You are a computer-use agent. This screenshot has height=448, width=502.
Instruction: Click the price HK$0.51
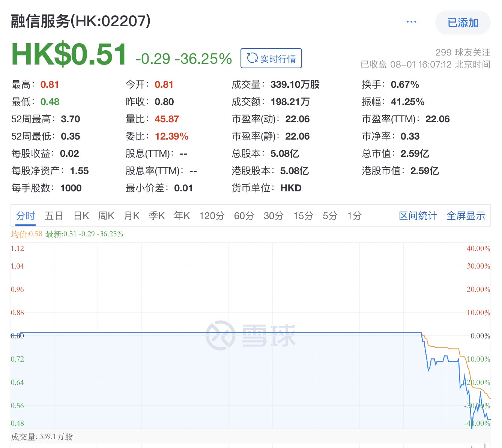pyautogui.click(x=69, y=55)
